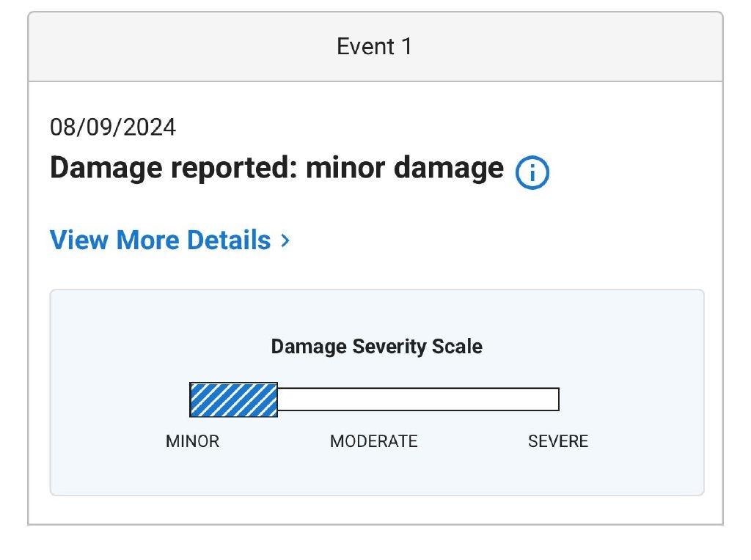Viewport: 751px width, 560px height.
Task: Select the SEVERE severity label
Action: (x=558, y=441)
